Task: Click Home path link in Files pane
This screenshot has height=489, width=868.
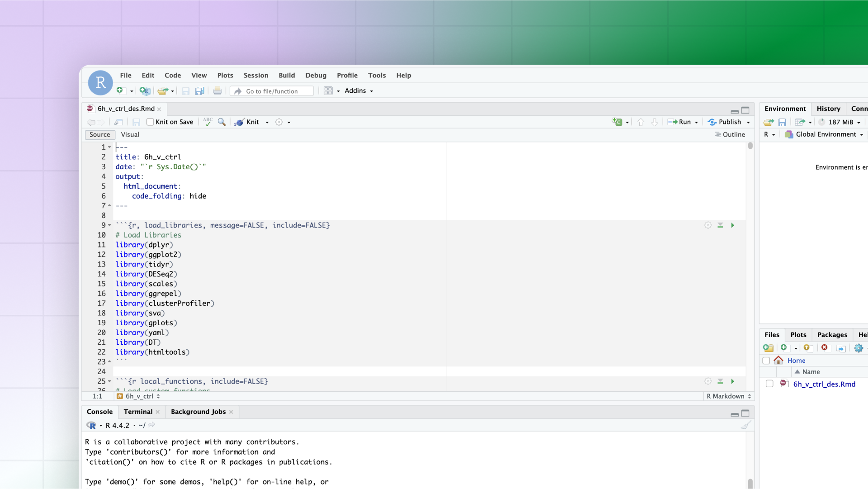Action: pyautogui.click(x=796, y=361)
